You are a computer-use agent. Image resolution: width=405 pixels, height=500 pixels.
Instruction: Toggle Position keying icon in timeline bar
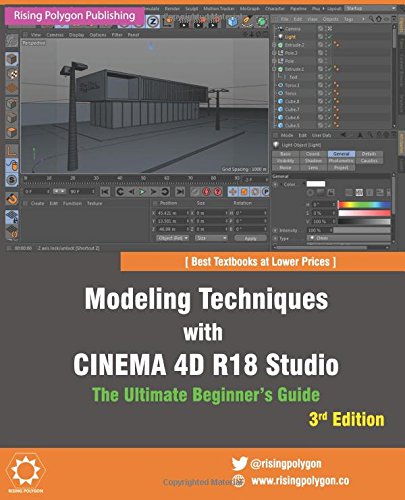tap(233, 192)
